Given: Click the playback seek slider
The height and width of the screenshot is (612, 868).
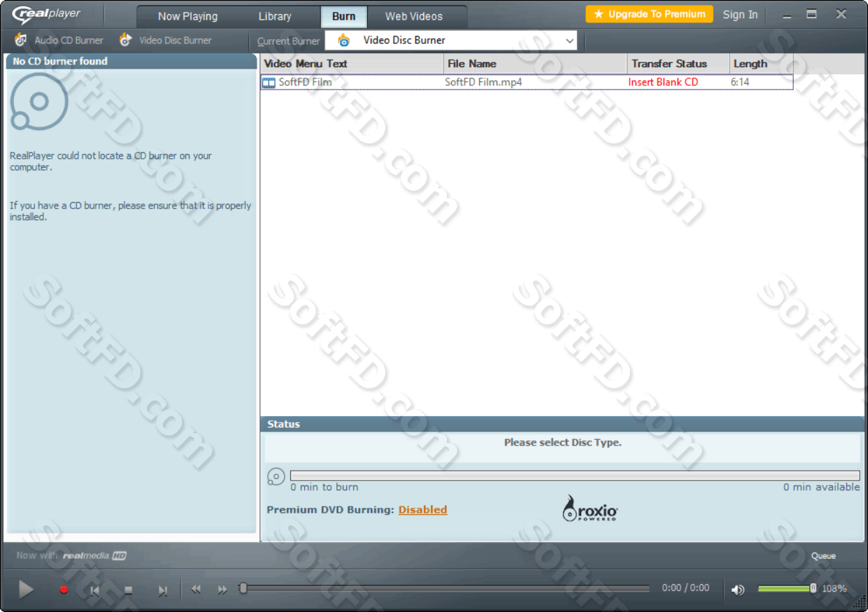Looking at the screenshot, I should pos(444,589).
